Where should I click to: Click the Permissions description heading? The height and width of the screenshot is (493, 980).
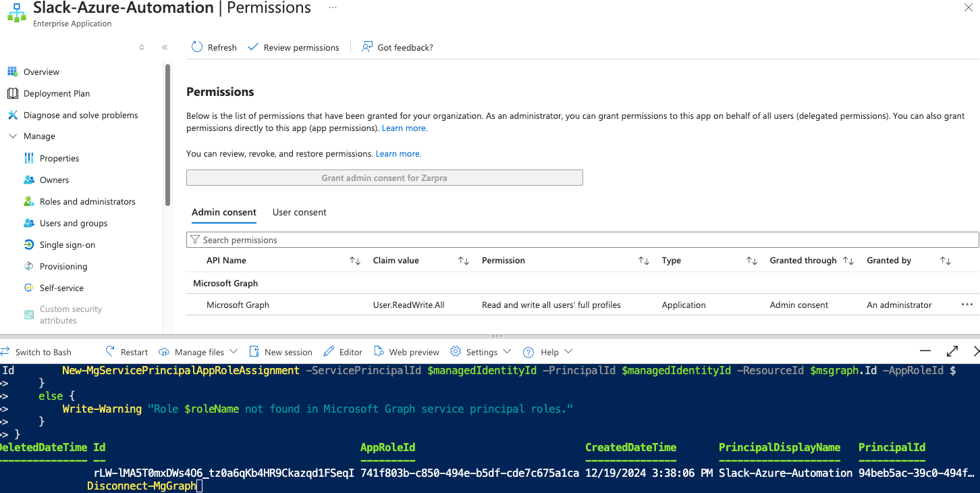220,91
